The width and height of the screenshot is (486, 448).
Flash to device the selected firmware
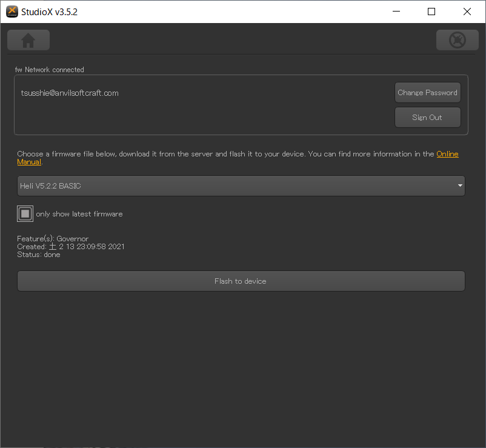(x=241, y=281)
